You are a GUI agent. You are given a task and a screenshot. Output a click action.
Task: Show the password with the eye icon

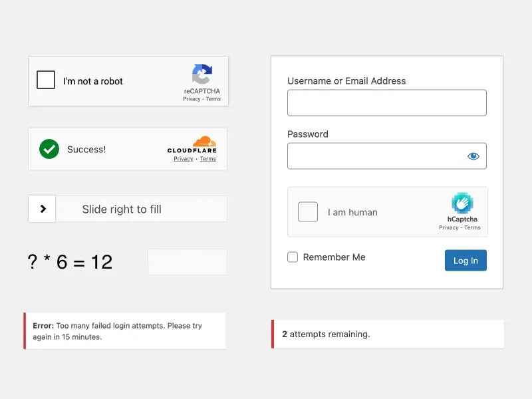[473, 156]
